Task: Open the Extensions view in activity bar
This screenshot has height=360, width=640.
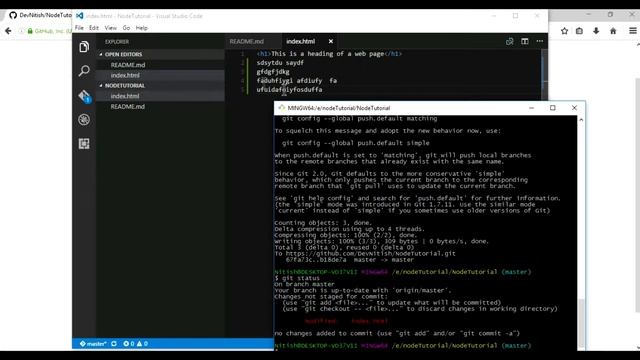Action: coord(84,144)
